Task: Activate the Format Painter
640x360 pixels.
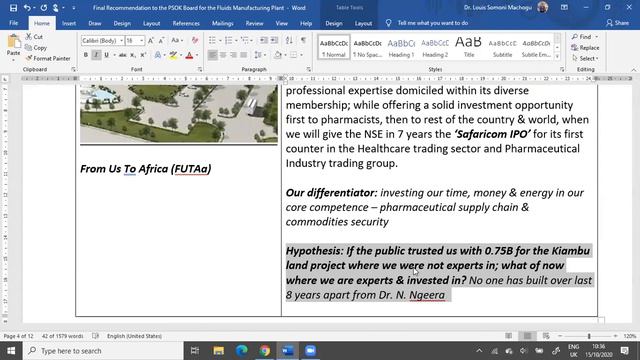Action: 48,58
